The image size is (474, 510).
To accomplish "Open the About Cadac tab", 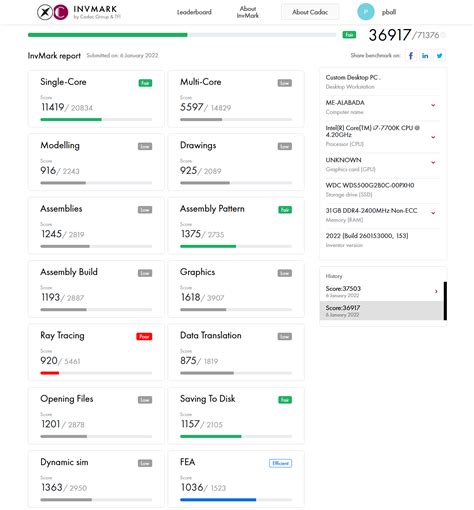I will [x=310, y=12].
